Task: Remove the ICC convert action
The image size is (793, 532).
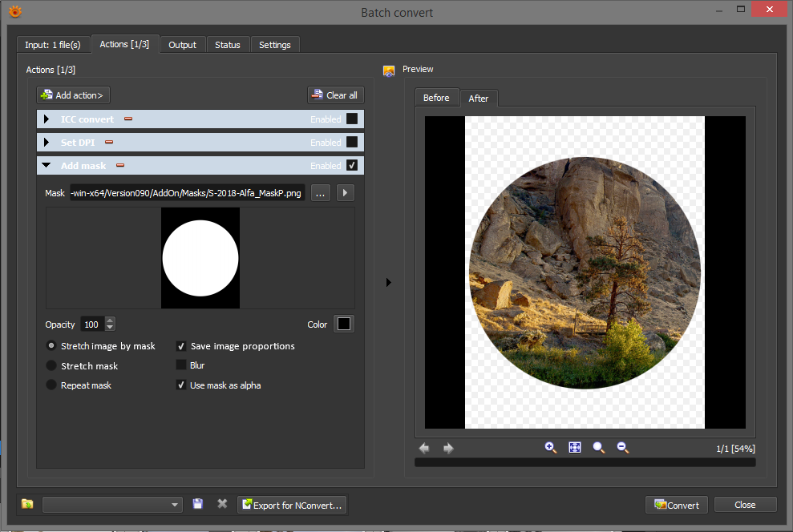Action: [128, 119]
